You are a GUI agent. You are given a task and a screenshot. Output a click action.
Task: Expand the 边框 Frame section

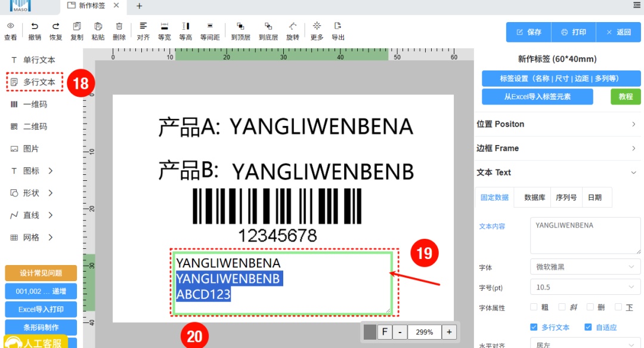click(x=558, y=149)
